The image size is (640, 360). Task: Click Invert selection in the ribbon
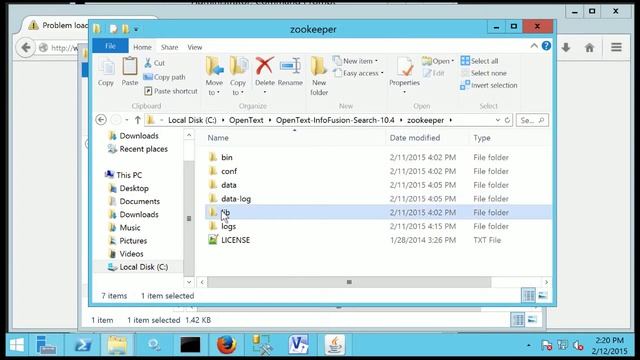(489, 85)
